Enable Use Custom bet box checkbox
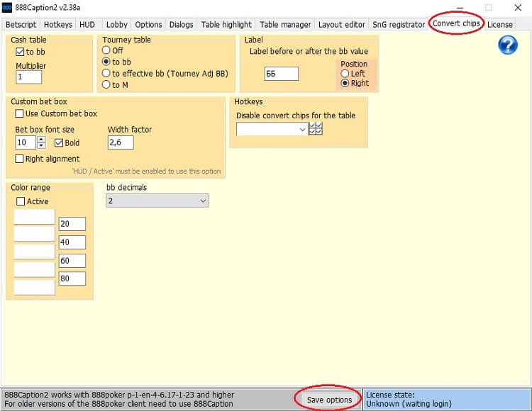 point(20,113)
